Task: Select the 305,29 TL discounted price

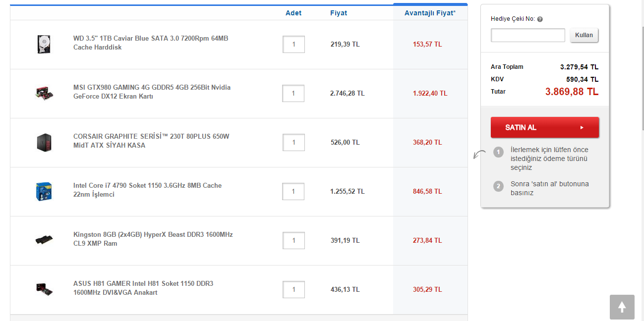Action: tap(427, 289)
